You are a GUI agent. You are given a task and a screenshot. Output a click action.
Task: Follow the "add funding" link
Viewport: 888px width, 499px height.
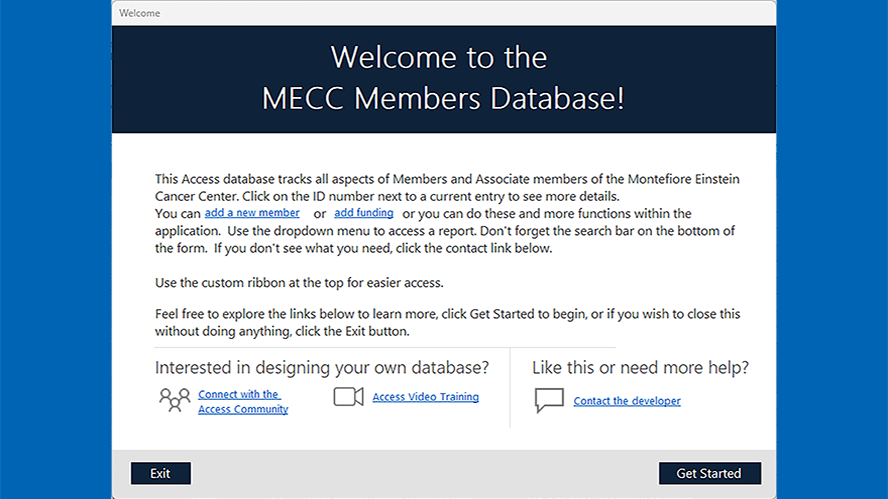pos(363,213)
